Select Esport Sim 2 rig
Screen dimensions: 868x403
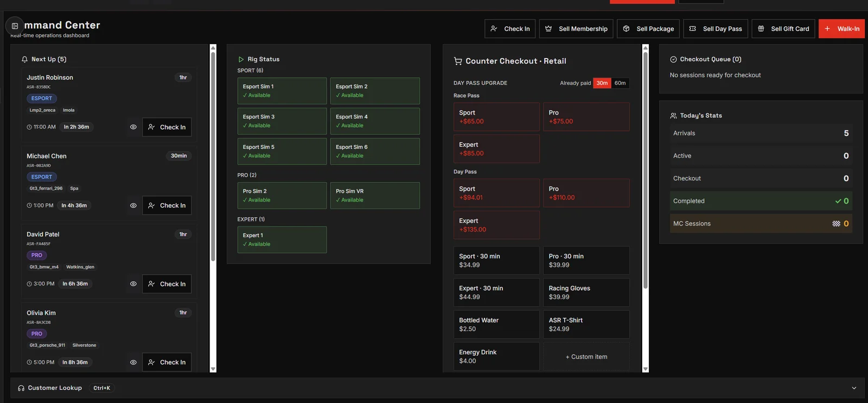(375, 91)
